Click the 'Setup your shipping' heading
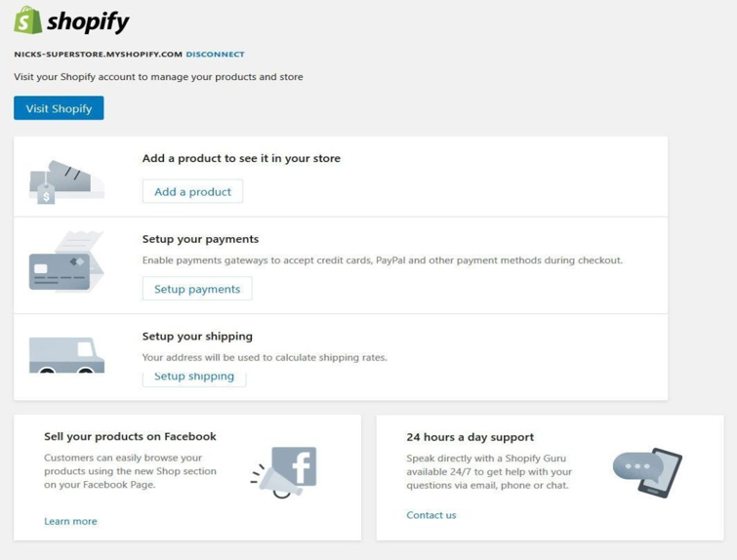Screen dimensions: 737x560 coord(197,337)
